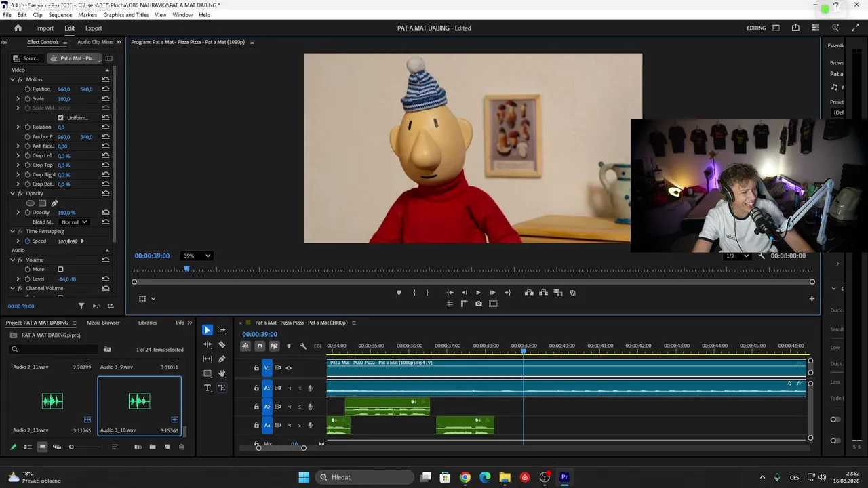
Task: Click the filter funnel in Effect Controls
Action: point(81,306)
